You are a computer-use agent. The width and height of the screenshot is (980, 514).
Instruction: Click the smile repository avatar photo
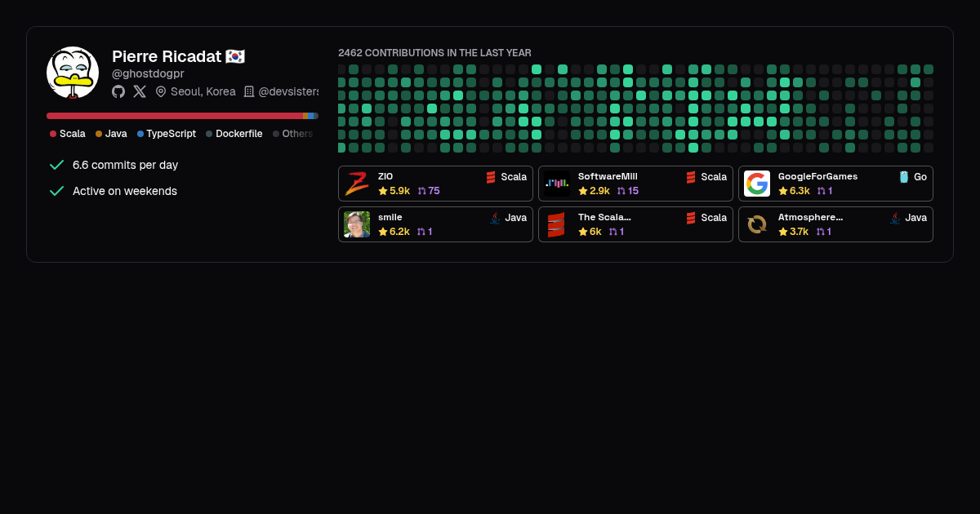(357, 224)
